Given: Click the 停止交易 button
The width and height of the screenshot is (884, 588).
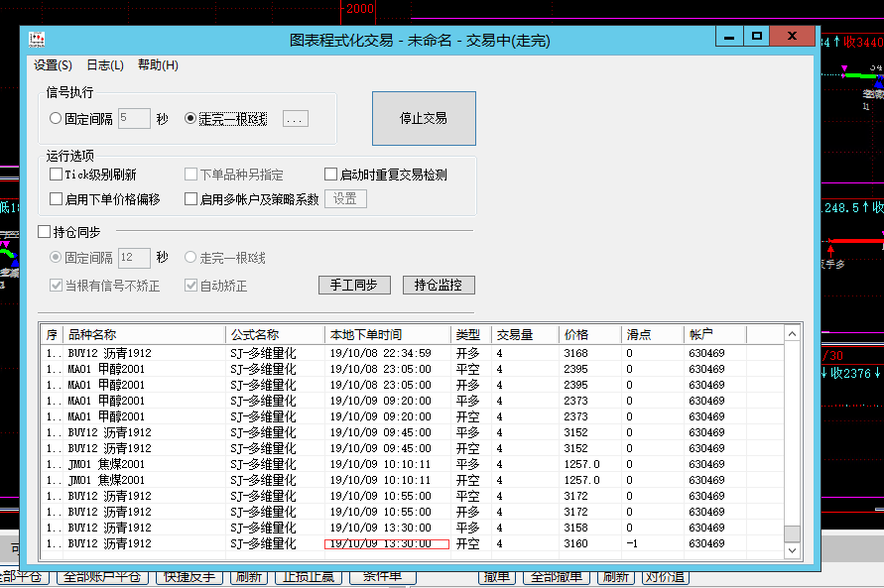Looking at the screenshot, I should 424,118.
